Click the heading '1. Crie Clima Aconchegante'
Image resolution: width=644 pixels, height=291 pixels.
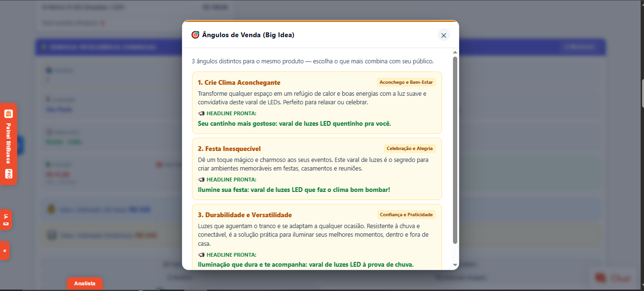coord(239,82)
